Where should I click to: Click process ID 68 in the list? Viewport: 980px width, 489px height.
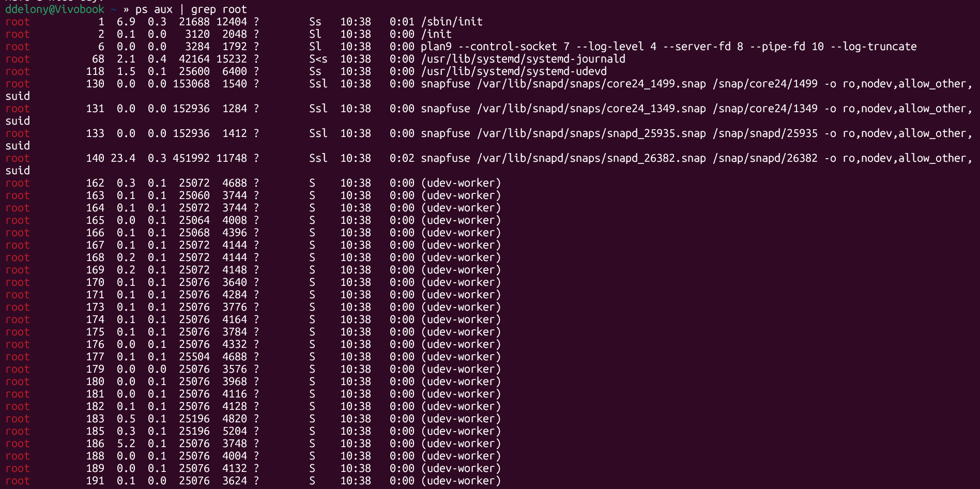pyautogui.click(x=98, y=59)
